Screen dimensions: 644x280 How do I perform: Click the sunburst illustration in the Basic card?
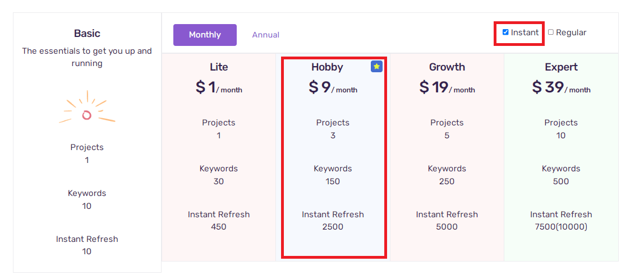pyautogui.click(x=86, y=108)
